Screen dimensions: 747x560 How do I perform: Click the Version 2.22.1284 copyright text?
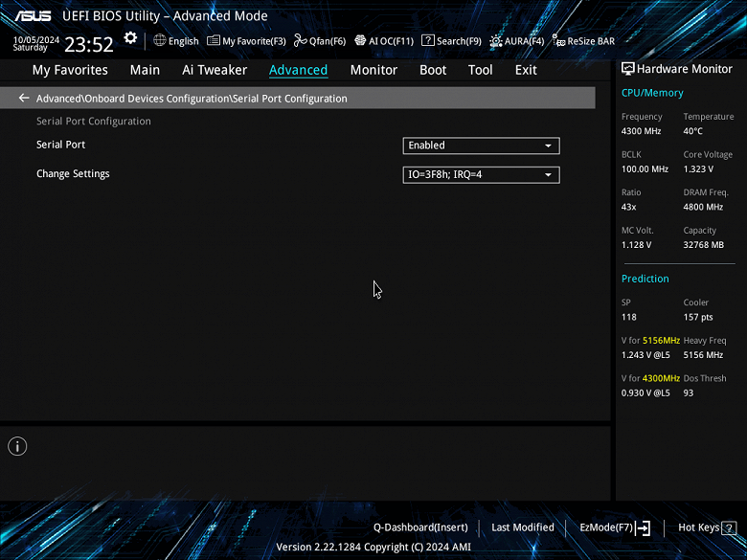[373, 548]
